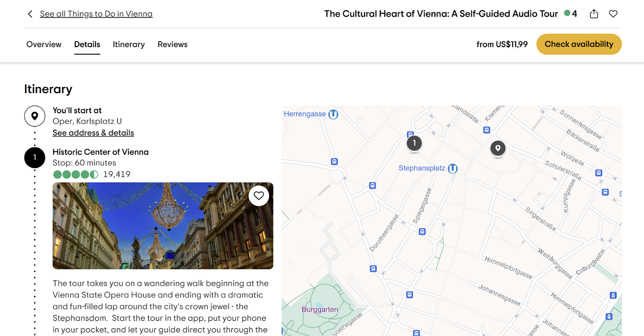
Task: Save tour with header heart icon
Action: click(x=613, y=14)
